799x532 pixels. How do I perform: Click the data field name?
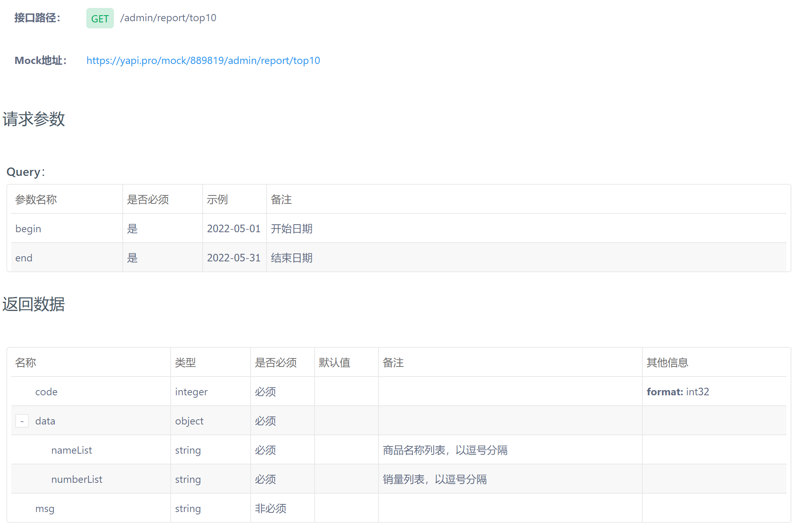coord(45,421)
